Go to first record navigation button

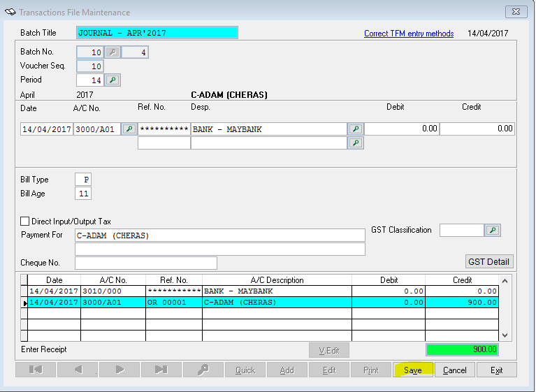(36, 370)
